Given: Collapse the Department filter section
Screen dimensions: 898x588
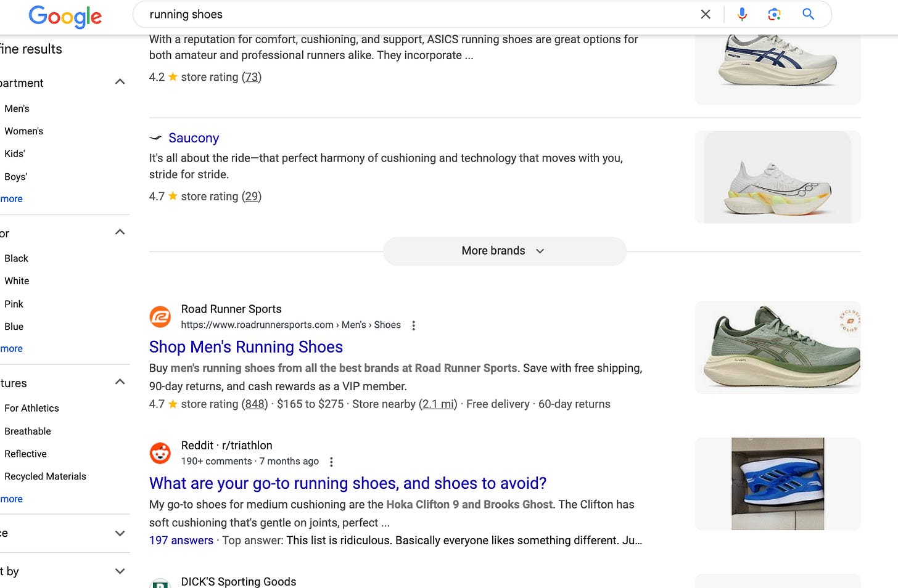Looking at the screenshot, I should (120, 82).
